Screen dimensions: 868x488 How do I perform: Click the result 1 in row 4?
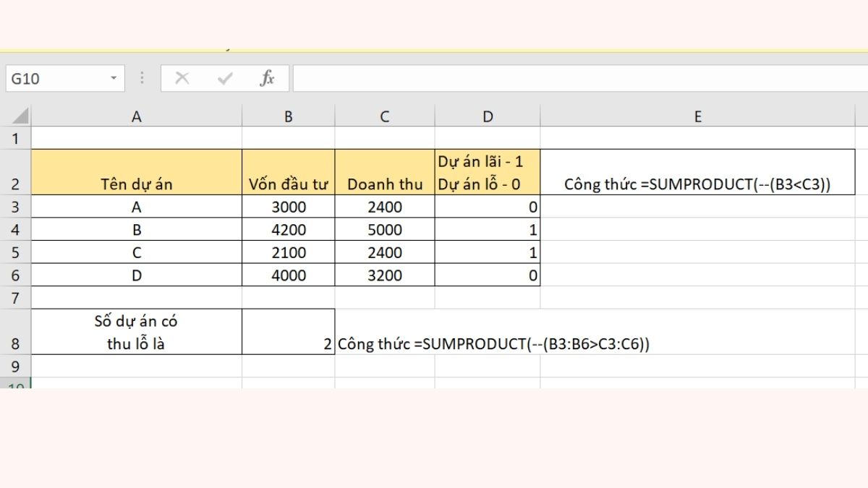pos(488,230)
